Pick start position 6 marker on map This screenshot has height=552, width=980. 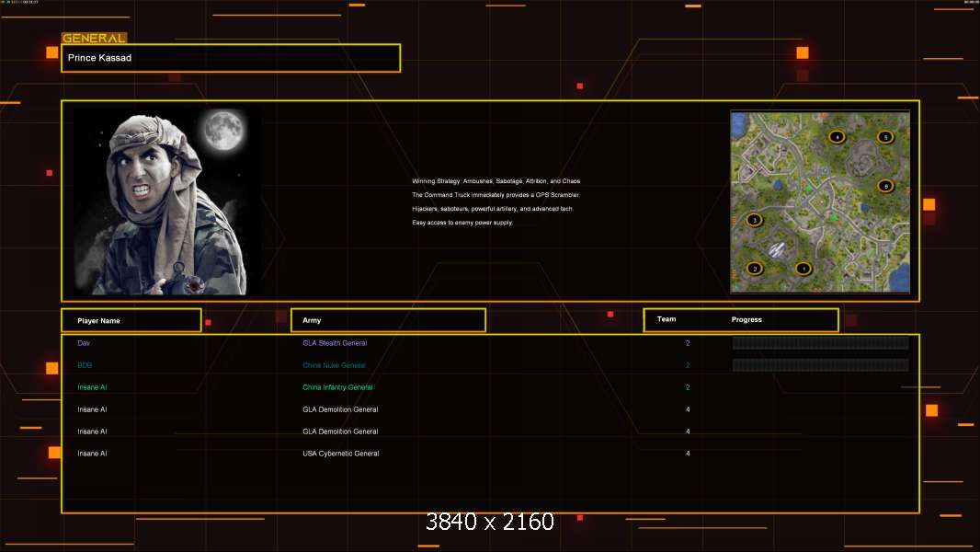pyautogui.click(x=885, y=186)
